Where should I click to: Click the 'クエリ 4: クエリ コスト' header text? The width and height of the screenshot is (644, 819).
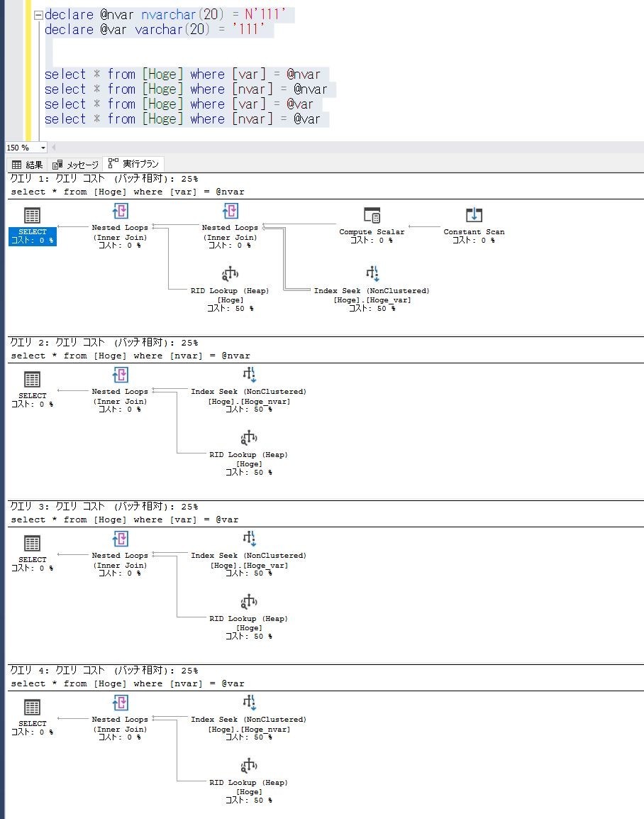104,671
